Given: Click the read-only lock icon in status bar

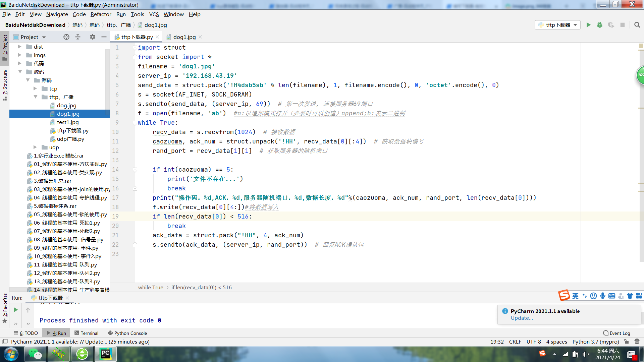Looking at the screenshot, I should pyautogui.click(x=626, y=342).
